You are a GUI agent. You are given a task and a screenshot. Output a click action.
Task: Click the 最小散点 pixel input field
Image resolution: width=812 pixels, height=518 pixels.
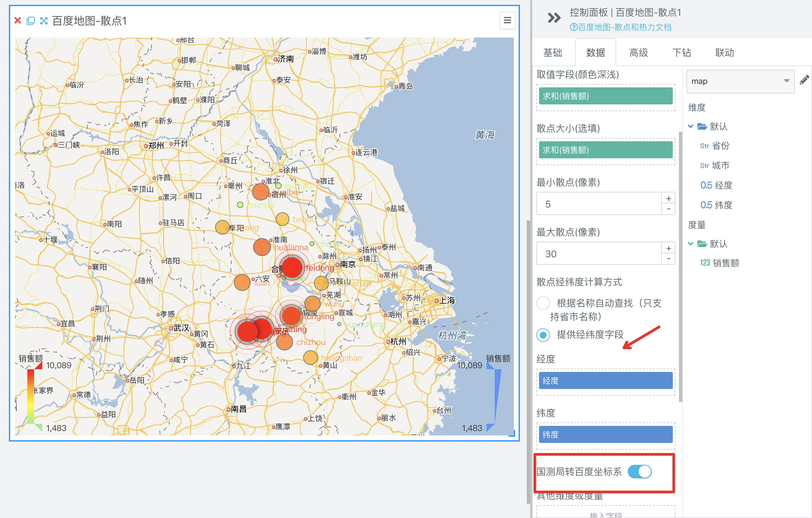click(599, 204)
